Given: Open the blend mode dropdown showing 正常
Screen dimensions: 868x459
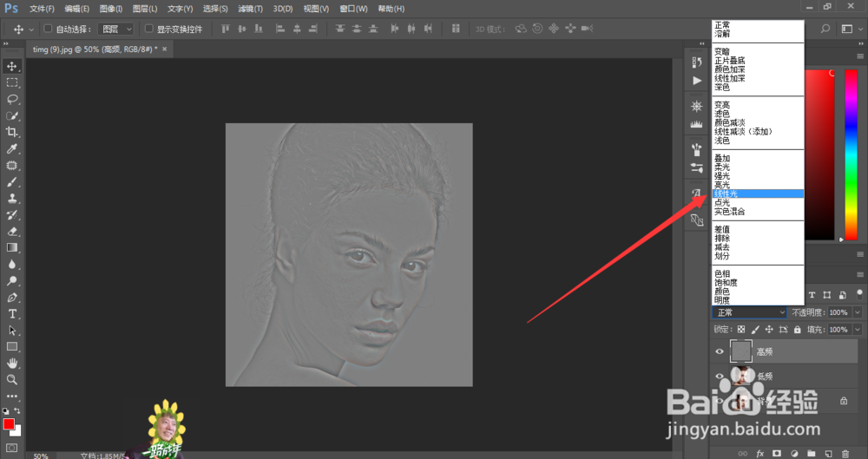Looking at the screenshot, I should click(749, 312).
